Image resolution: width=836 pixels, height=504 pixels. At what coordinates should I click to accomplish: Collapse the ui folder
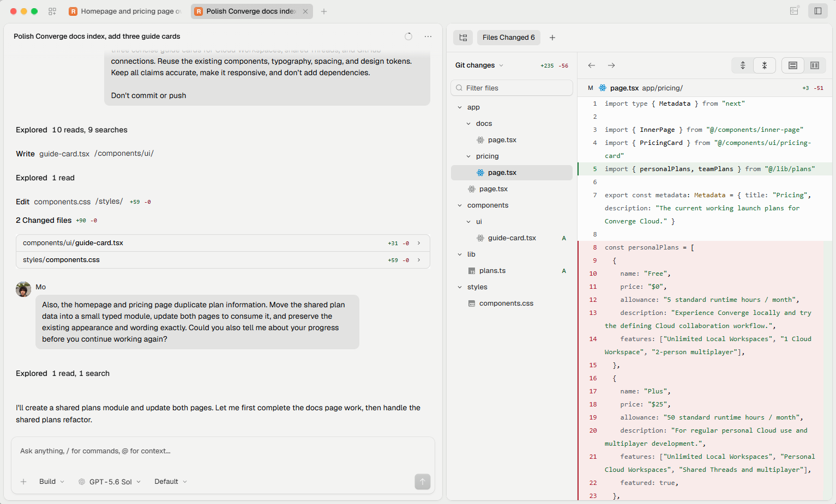click(x=512, y=222)
